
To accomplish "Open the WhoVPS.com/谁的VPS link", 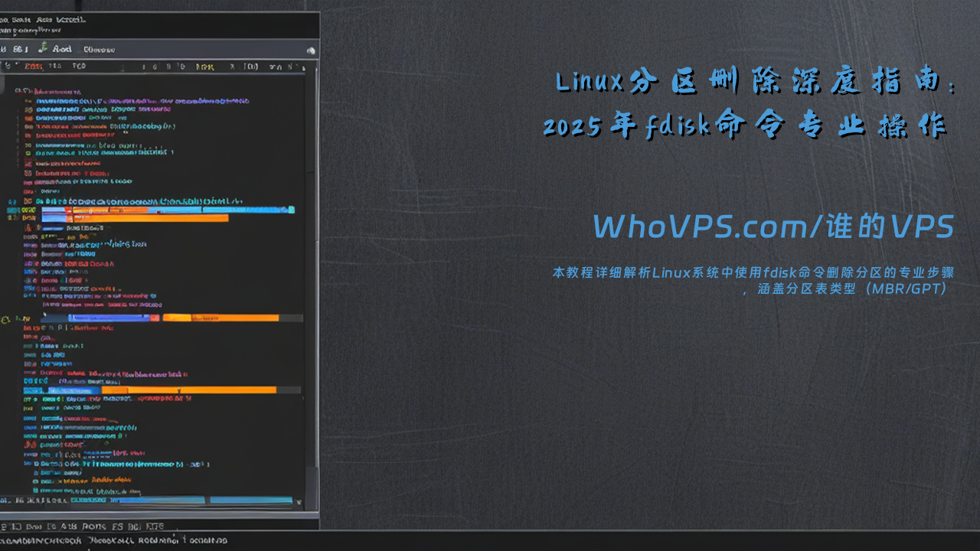I will tap(773, 227).
